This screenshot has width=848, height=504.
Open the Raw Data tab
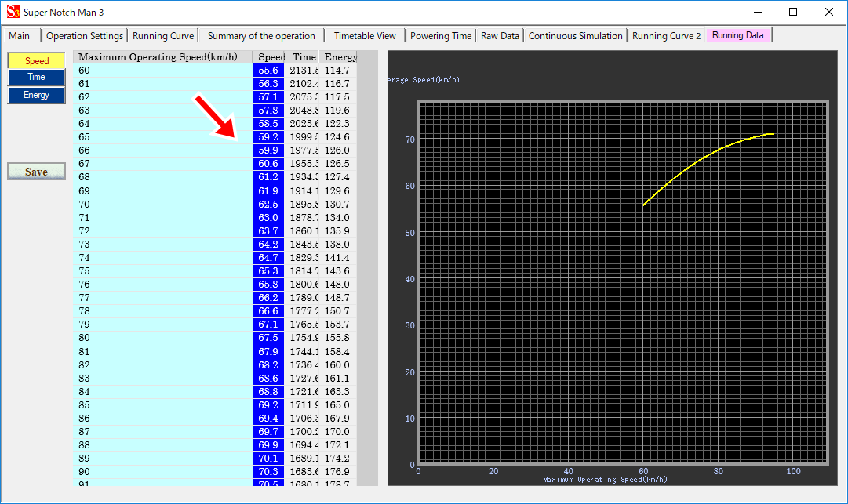(500, 36)
